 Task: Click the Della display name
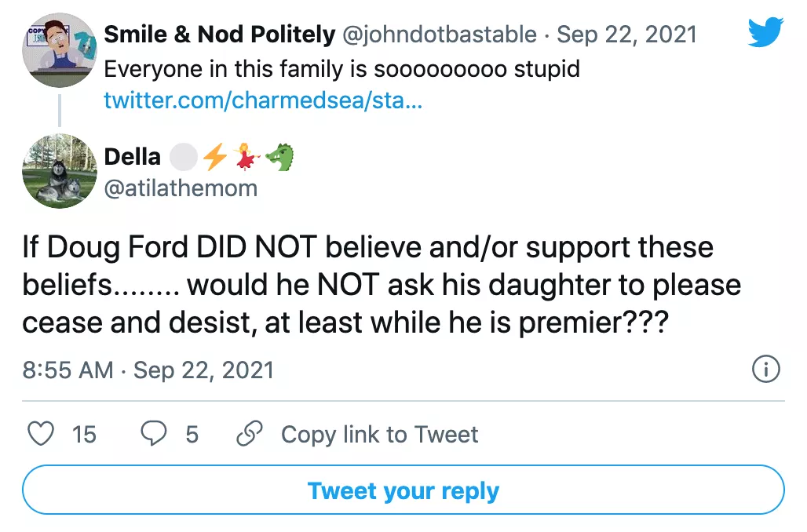point(132,157)
